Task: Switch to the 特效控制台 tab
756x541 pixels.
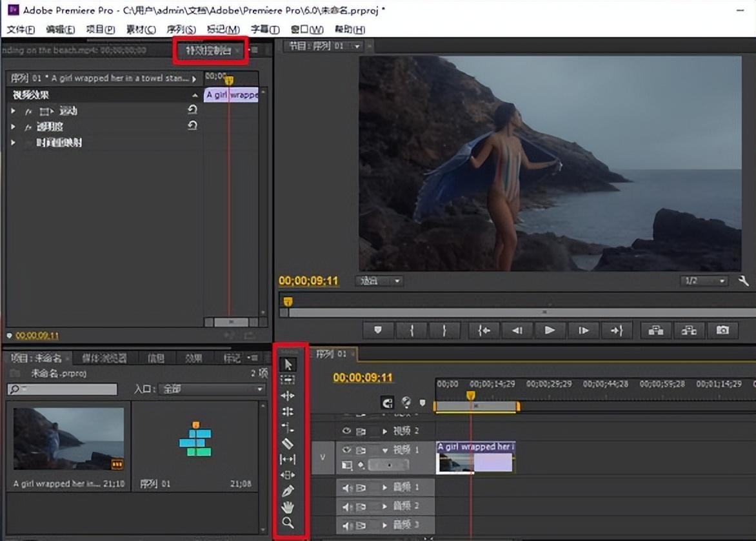Action: tap(207, 50)
